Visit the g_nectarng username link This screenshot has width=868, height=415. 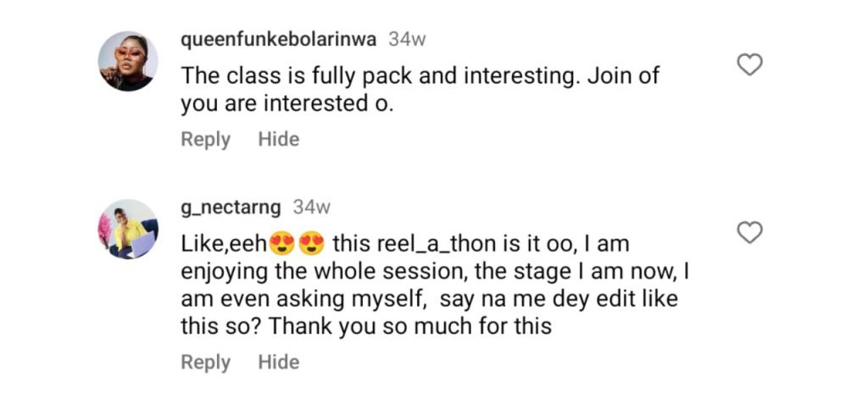tap(231, 207)
